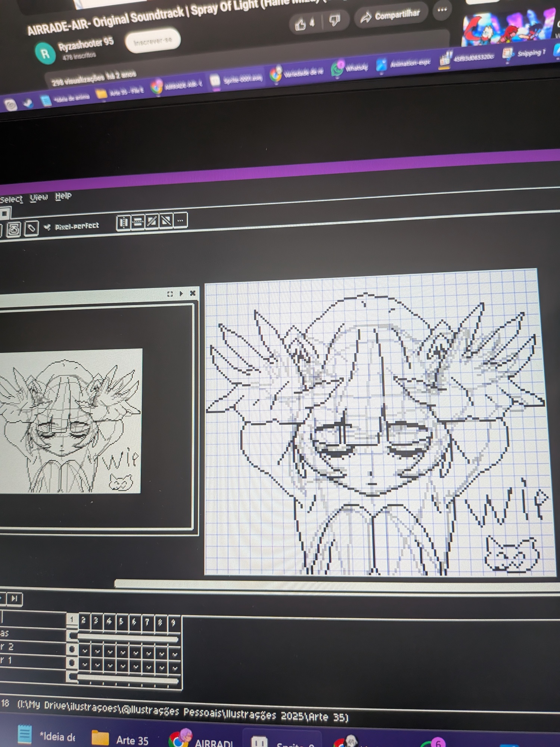The width and height of the screenshot is (560, 747).
Task: Open YouTube more actions menu
Action: (442, 10)
